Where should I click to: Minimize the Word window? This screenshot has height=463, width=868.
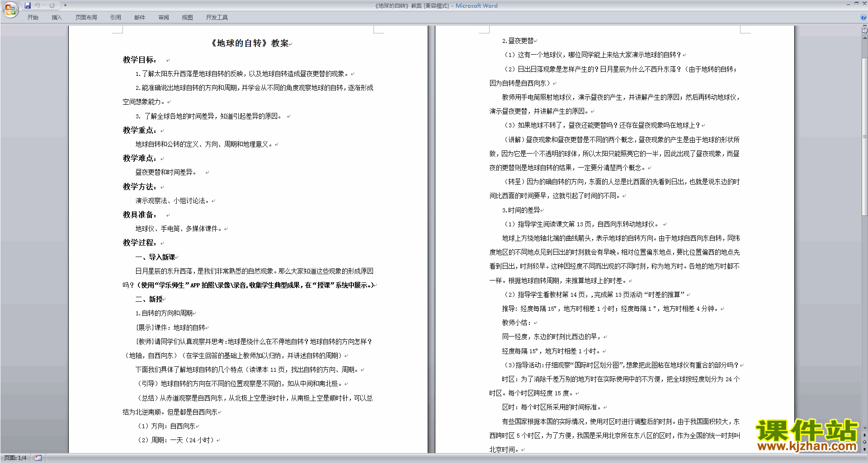(848, 4)
